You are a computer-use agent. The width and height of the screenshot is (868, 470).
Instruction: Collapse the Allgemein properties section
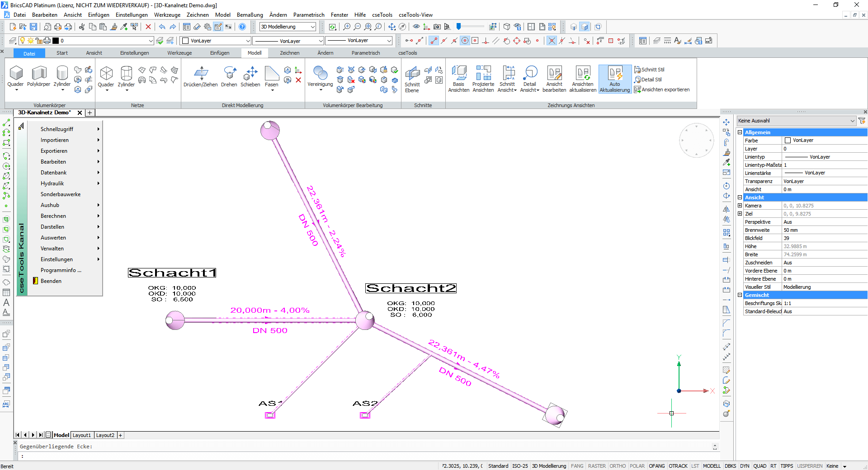[740, 132]
